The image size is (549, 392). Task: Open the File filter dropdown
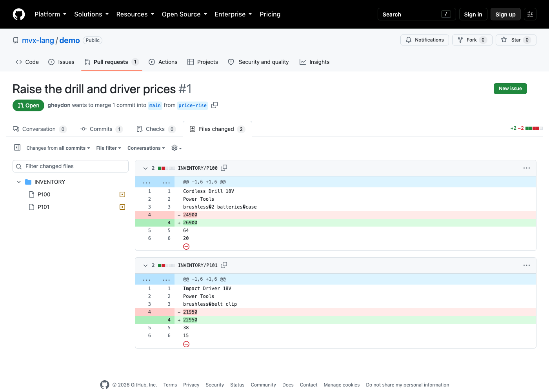109,148
